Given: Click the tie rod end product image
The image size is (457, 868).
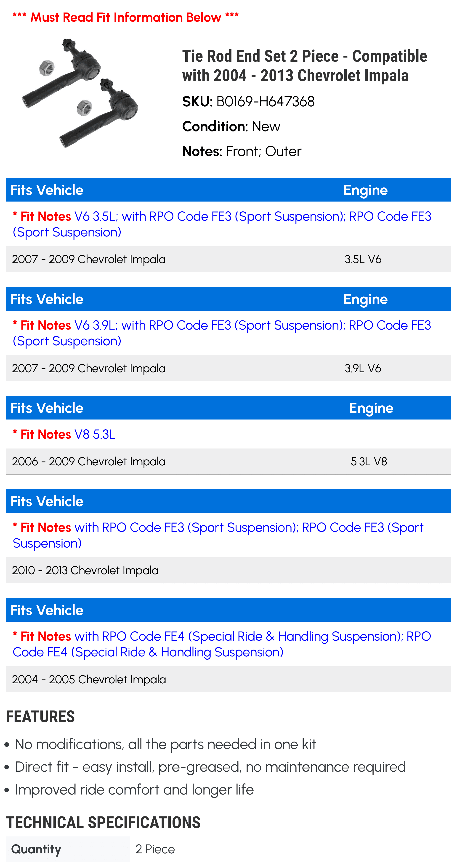Looking at the screenshot, I should tap(80, 93).
